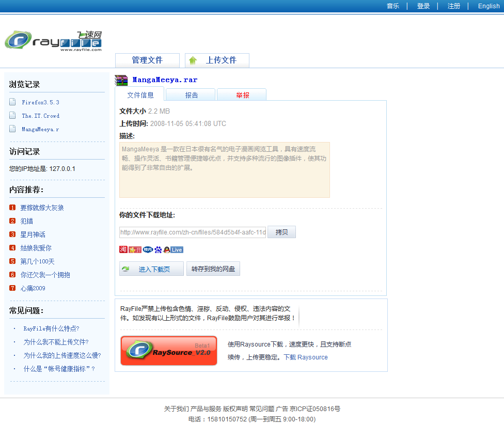Open 心痛2009 recommendation
Viewport: 504px width, 424px height.
click(x=33, y=288)
